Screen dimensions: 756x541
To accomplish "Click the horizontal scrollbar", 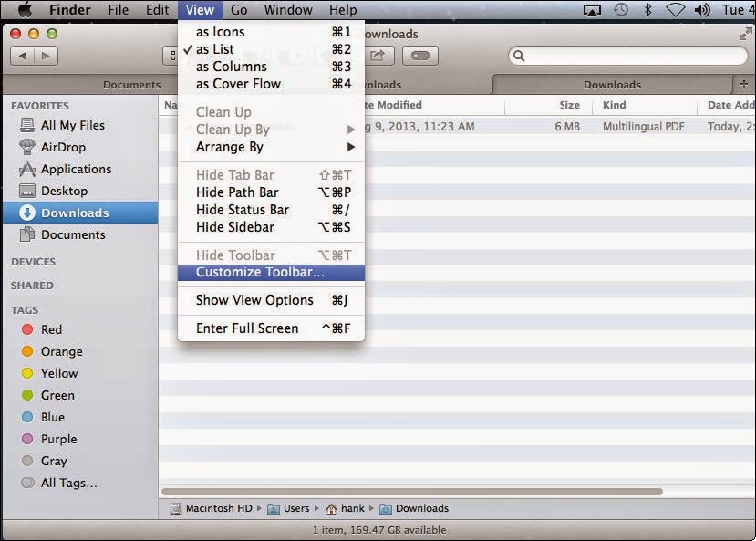I will click(412, 492).
